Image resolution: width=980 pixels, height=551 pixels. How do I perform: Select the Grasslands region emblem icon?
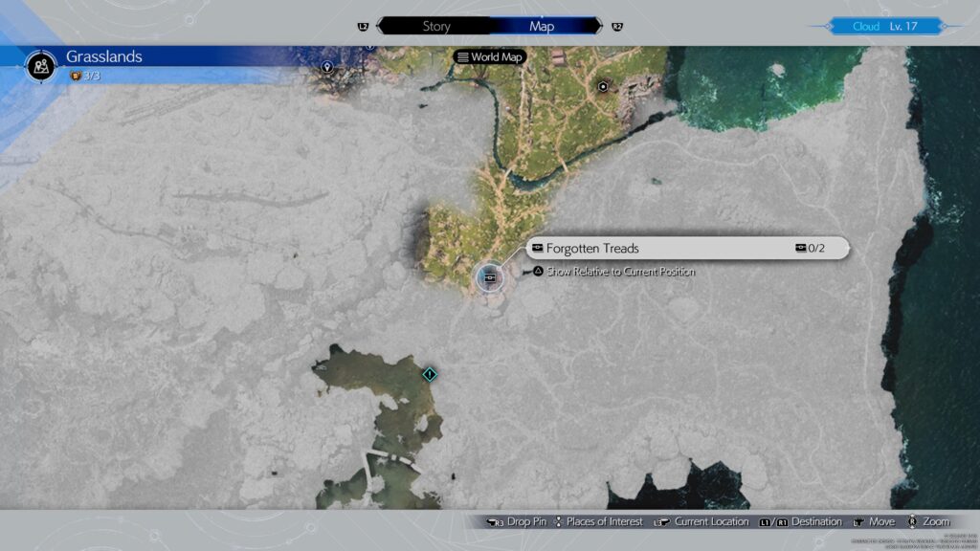(40, 65)
